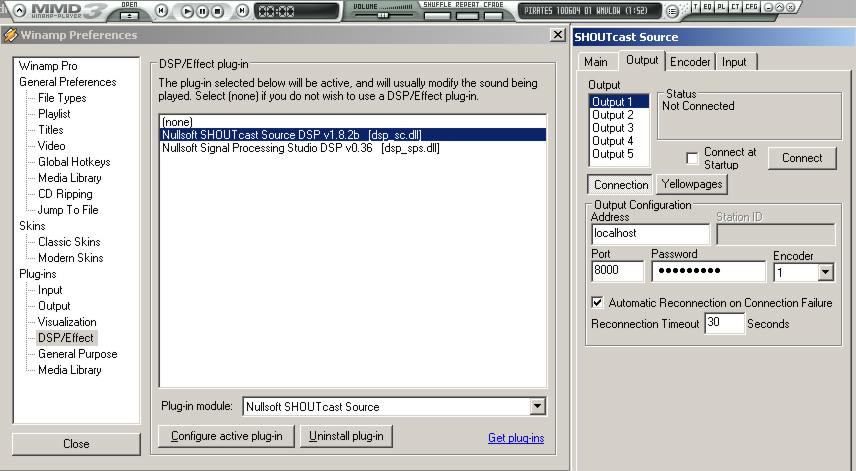Screen dimensions: 856x471
Task: Click Configure active plug-in button
Action: pyautogui.click(x=227, y=436)
